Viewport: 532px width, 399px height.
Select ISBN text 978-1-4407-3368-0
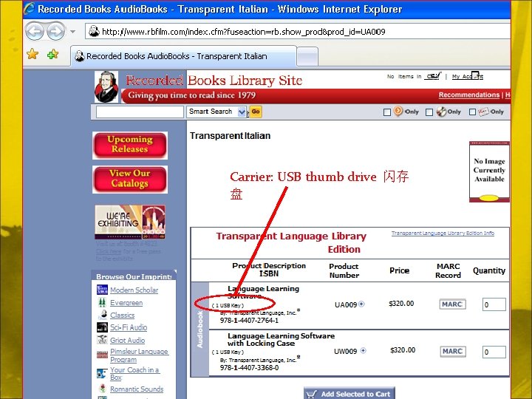[249, 367]
